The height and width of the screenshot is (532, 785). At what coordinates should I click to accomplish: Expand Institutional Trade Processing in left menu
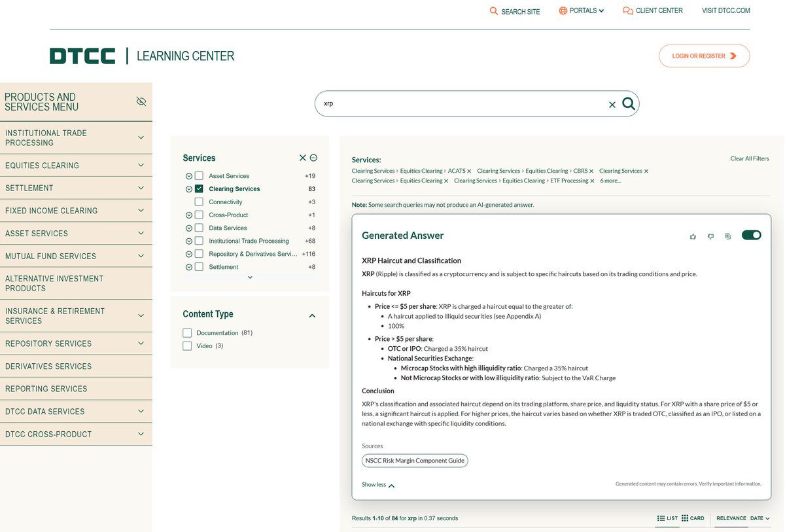[141, 137]
